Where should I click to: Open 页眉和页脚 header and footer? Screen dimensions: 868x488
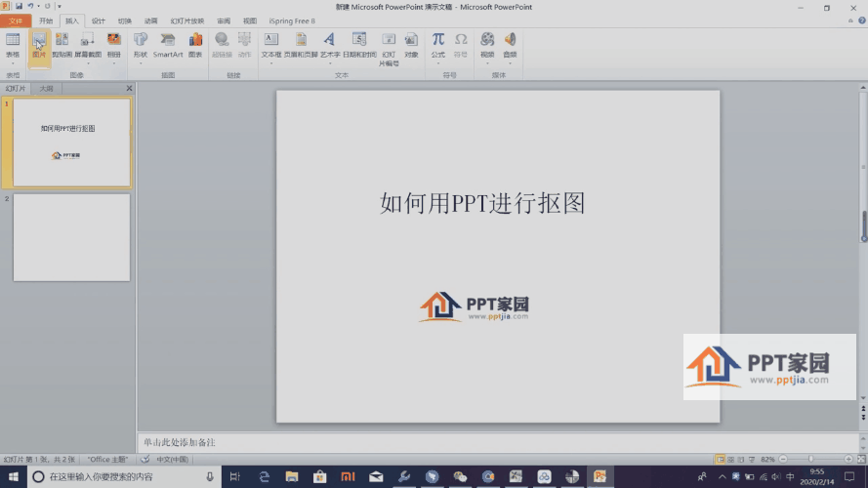(x=301, y=45)
